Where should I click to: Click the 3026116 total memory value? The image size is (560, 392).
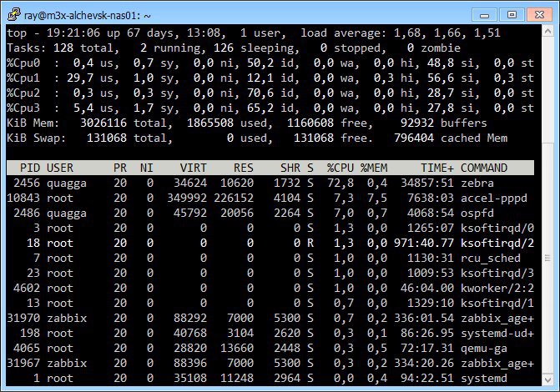coord(103,123)
